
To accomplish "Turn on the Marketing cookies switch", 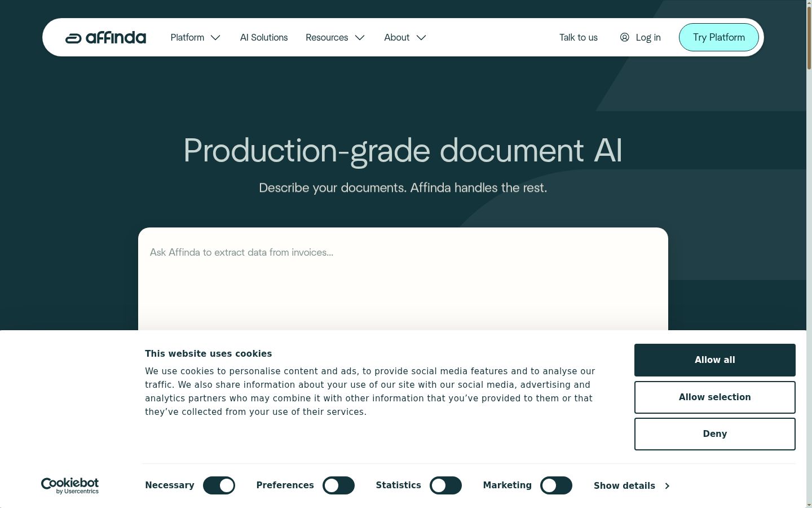I will point(556,485).
